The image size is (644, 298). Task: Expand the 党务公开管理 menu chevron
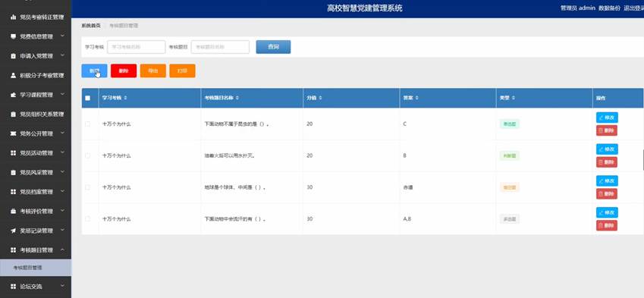pos(62,133)
